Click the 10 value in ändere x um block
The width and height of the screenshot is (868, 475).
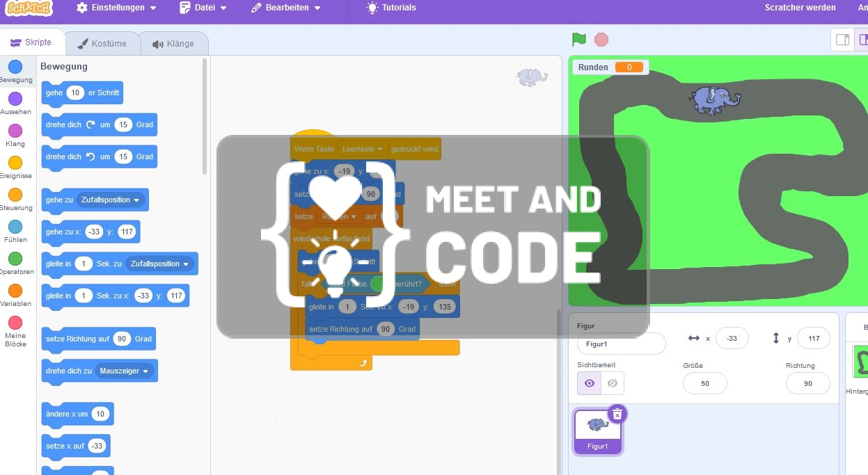[x=100, y=414]
